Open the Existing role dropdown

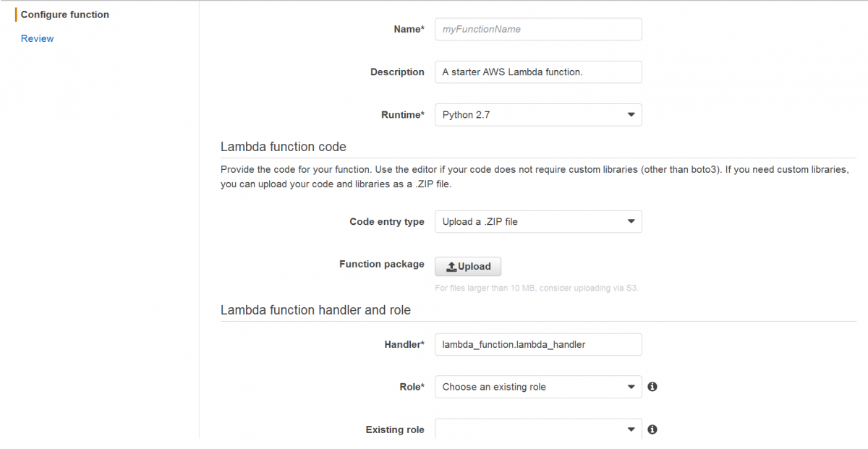point(538,429)
